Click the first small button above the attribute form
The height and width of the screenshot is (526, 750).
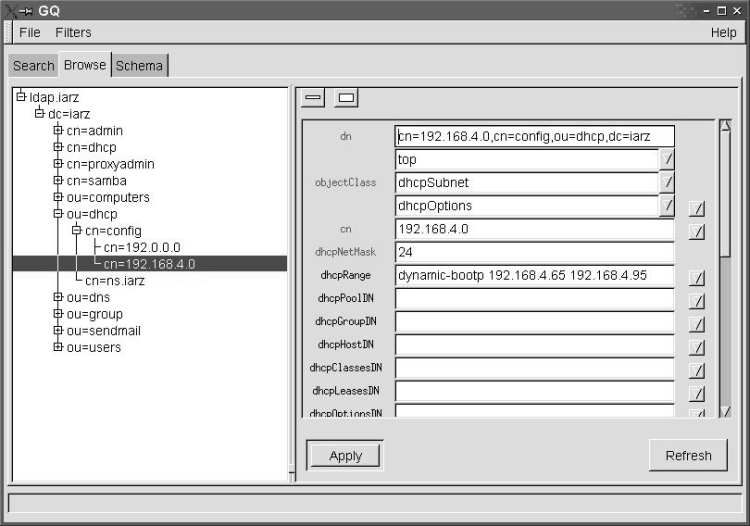[x=313, y=98]
